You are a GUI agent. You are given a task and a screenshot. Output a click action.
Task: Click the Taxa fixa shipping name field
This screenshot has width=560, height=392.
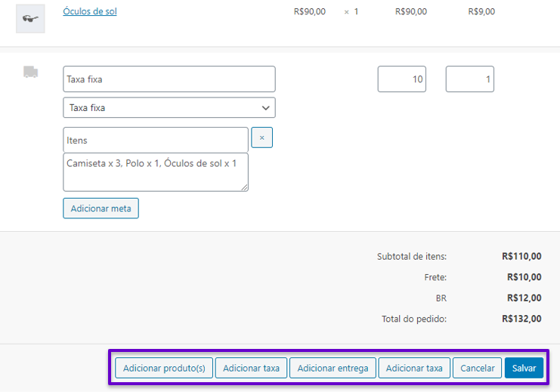(169, 79)
